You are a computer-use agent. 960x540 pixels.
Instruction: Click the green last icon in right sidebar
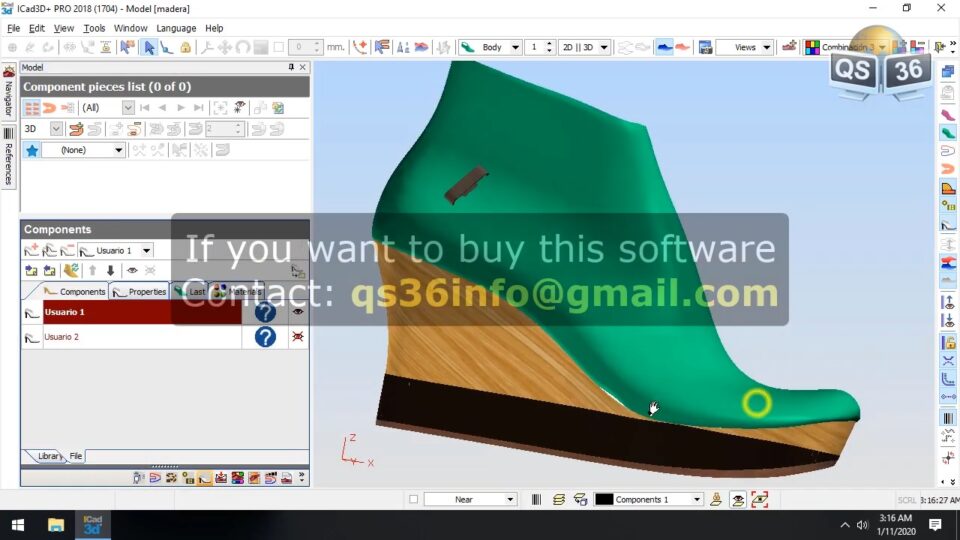pos(948,132)
